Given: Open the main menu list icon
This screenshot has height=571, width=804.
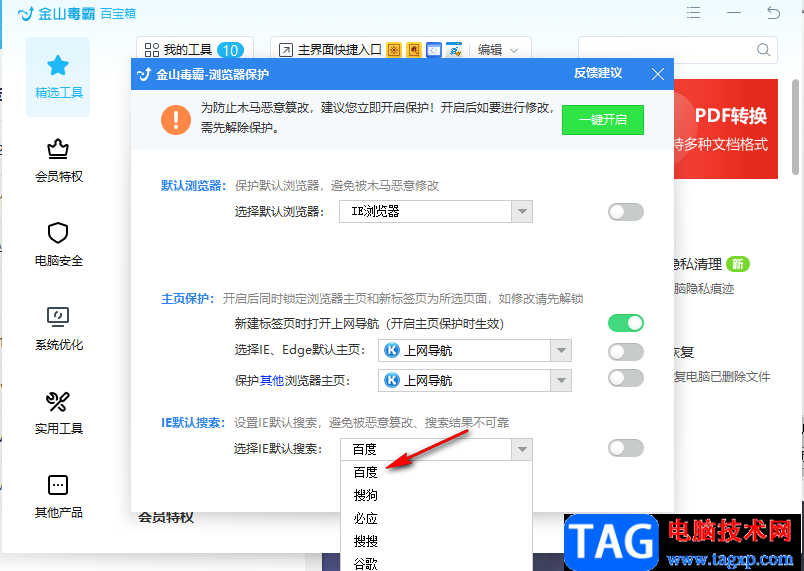Looking at the screenshot, I should [x=693, y=13].
